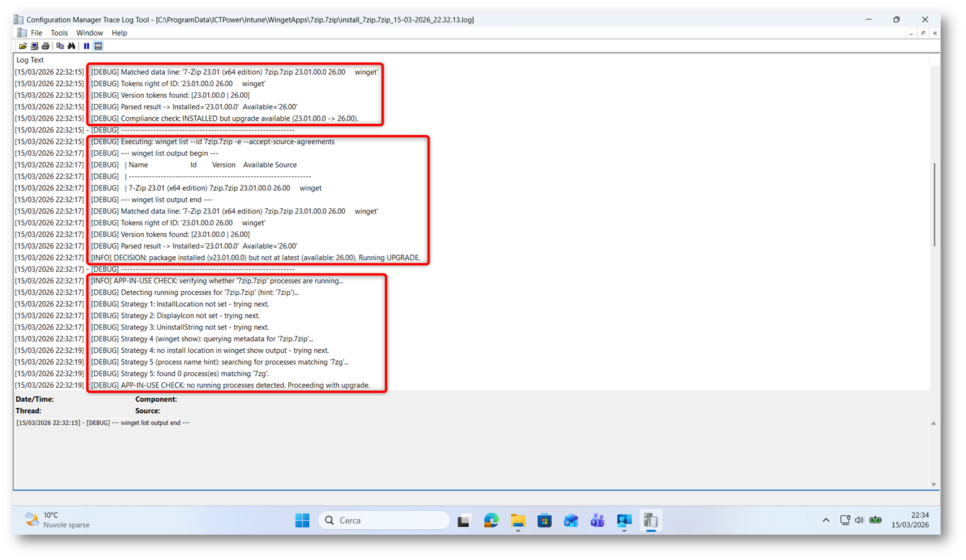Screen dimensions: 966x560
Task: Click the battery tray icon
Action: (875, 520)
